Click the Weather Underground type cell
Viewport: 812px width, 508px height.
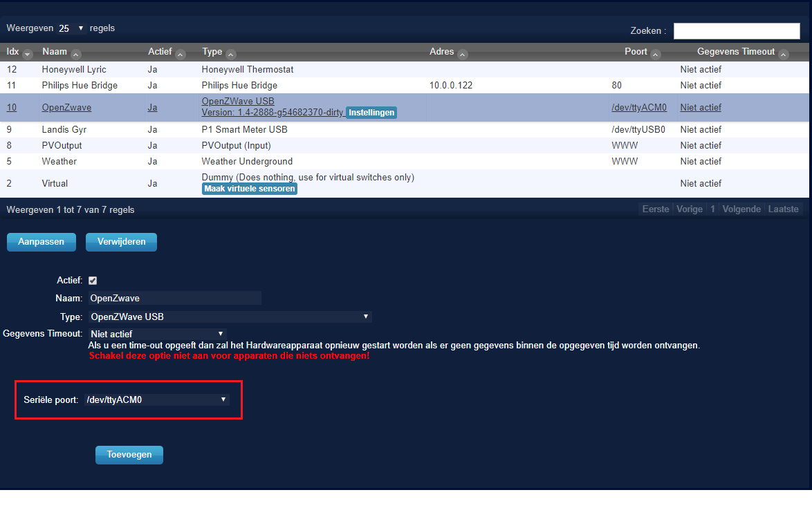click(x=247, y=162)
